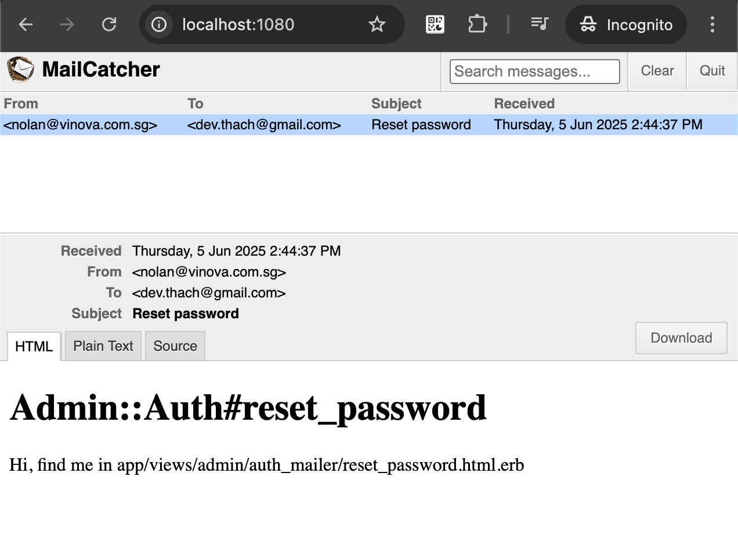Switch to the Source tab
The height and width of the screenshot is (560, 738).
pos(175,346)
